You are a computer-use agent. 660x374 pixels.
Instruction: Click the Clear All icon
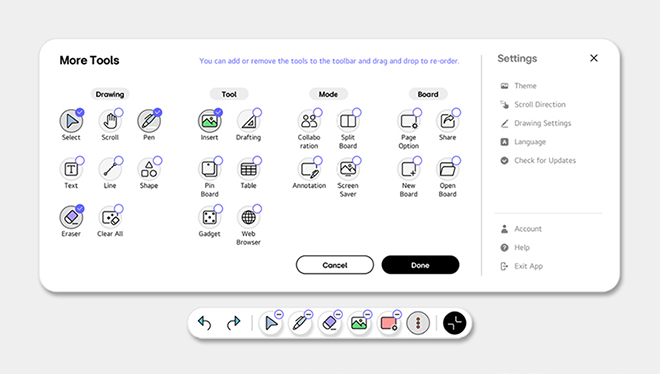pyautogui.click(x=110, y=218)
